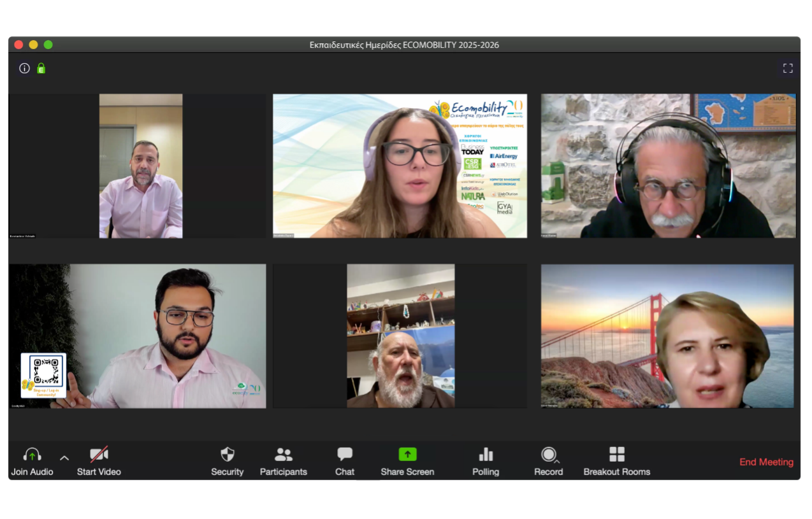
Task: Expand the small Record options caret
Action: tap(558, 461)
